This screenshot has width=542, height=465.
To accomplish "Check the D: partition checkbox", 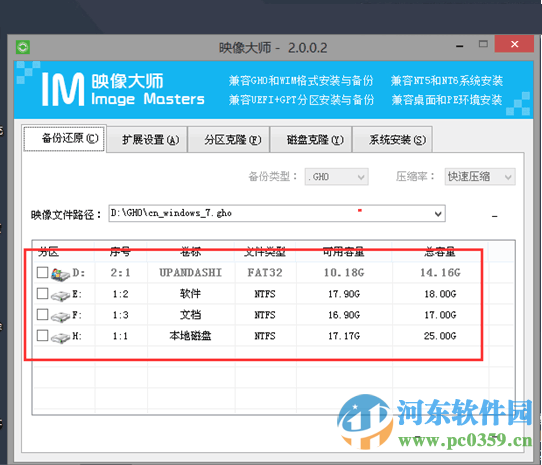I will (x=42, y=272).
